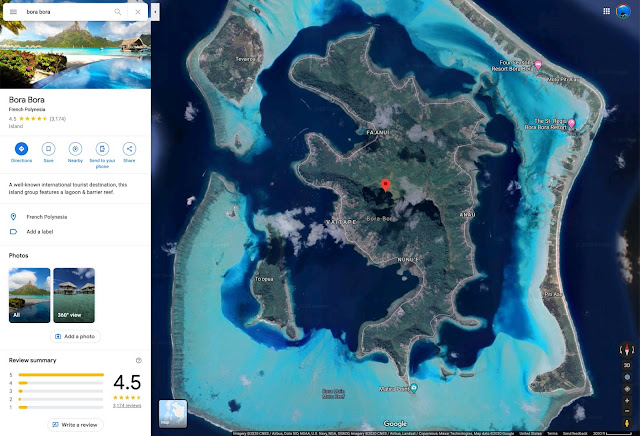
Task: Open St. Regis Bora Bora Resort marker
Action: click(x=571, y=123)
